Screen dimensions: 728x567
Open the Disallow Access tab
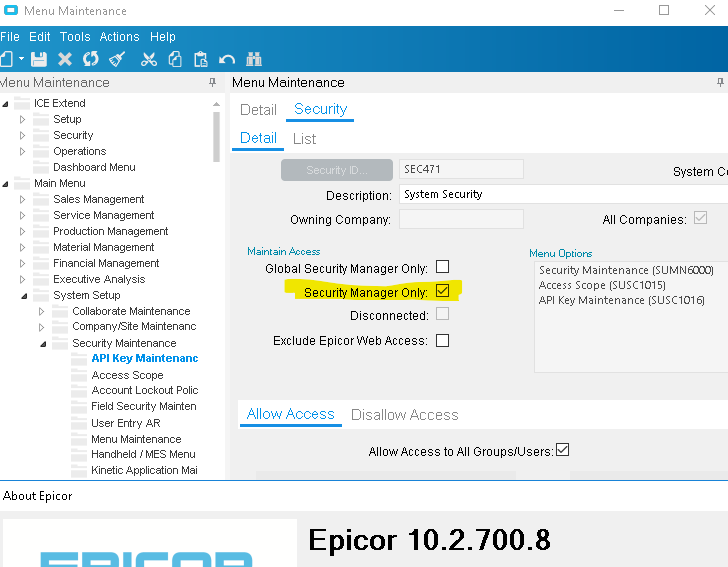[404, 415]
